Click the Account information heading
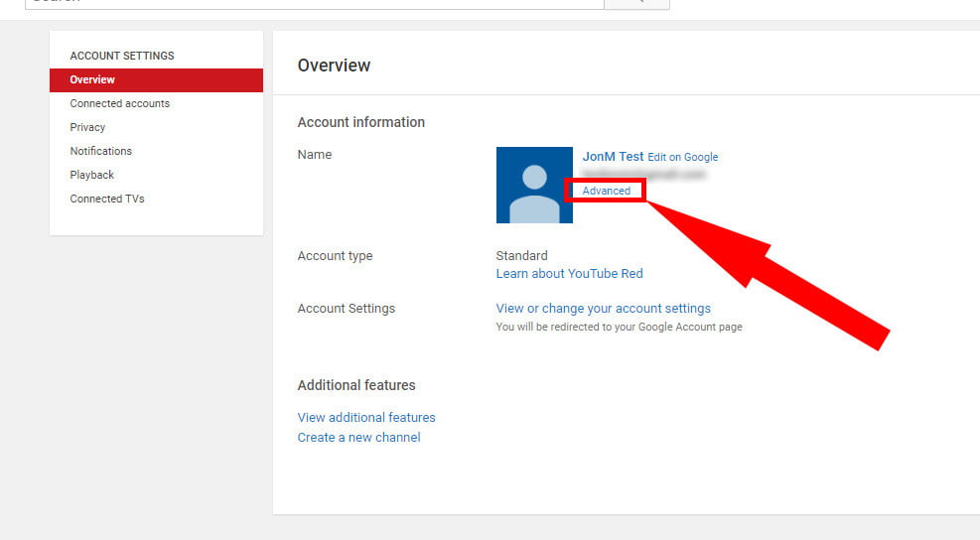 pos(360,122)
